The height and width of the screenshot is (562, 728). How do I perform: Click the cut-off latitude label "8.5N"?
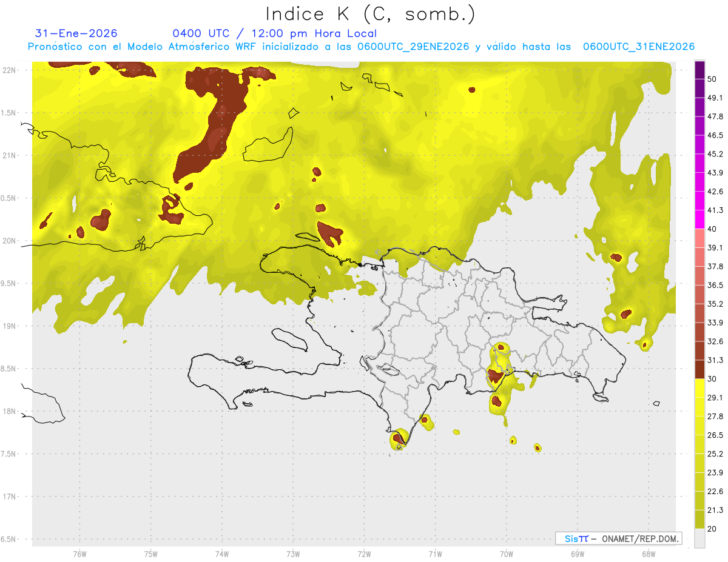click(8, 369)
